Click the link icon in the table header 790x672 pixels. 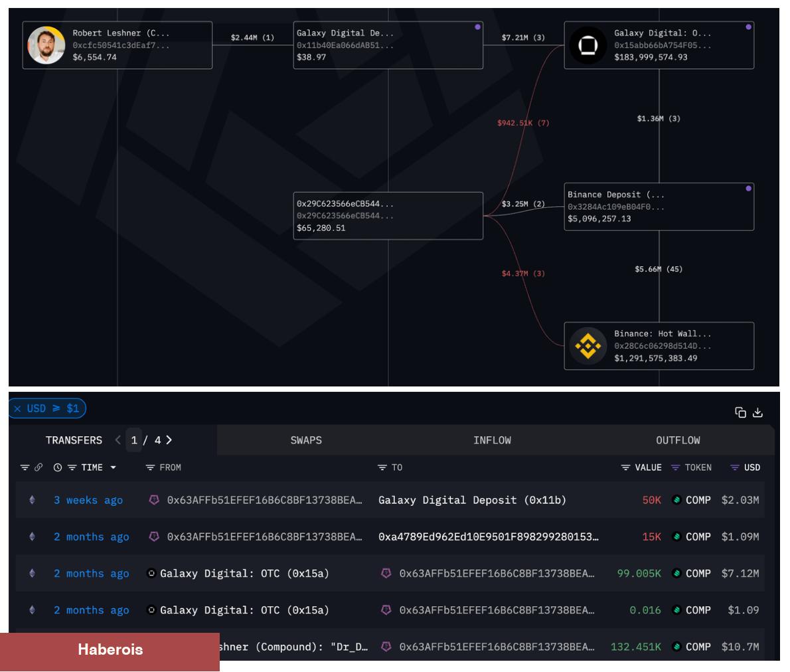[39, 467]
